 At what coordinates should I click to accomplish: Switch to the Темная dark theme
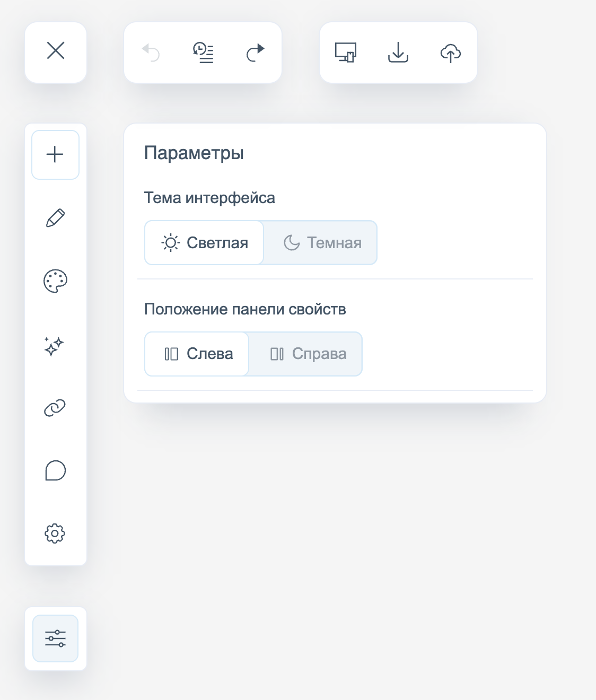(322, 243)
